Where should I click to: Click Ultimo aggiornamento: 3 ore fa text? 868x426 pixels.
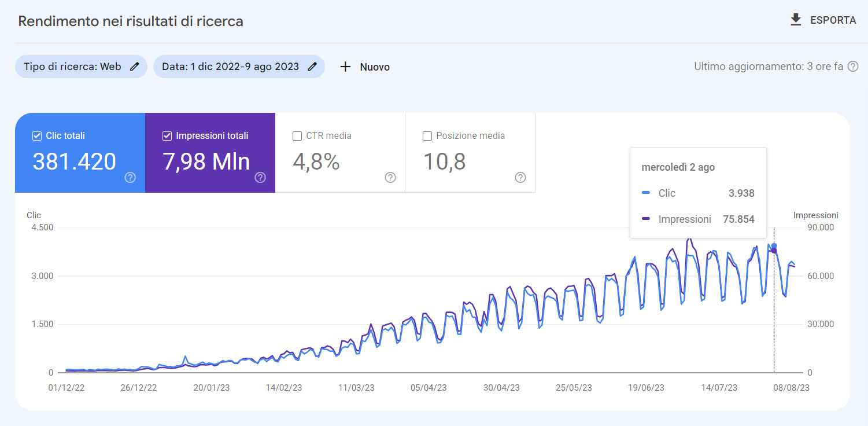coord(769,66)
